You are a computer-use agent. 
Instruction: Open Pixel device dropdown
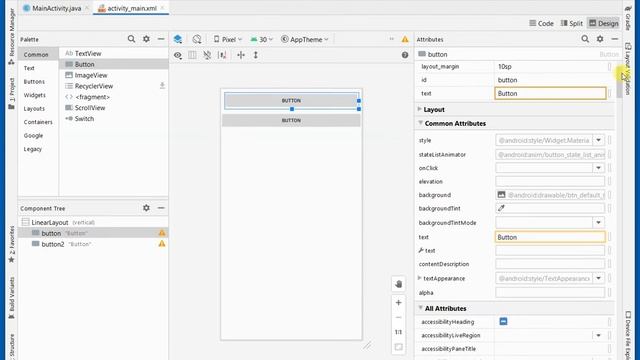[x=228, y=39]
